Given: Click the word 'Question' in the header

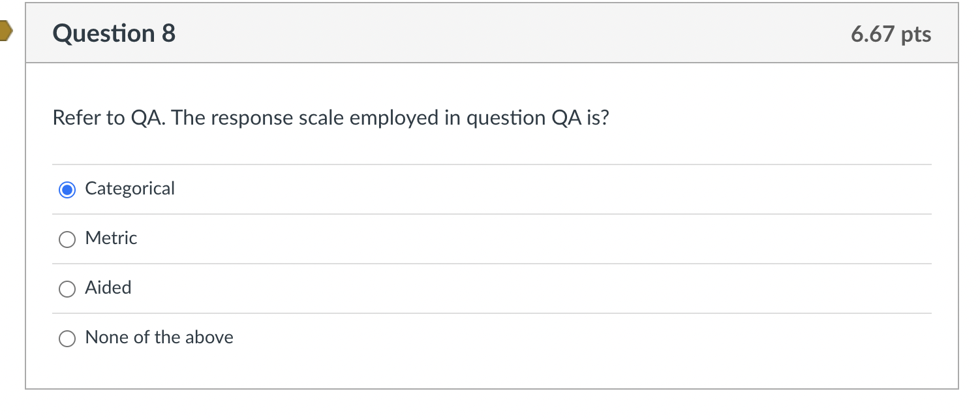Looking at the screenshot, I should 102,33.
